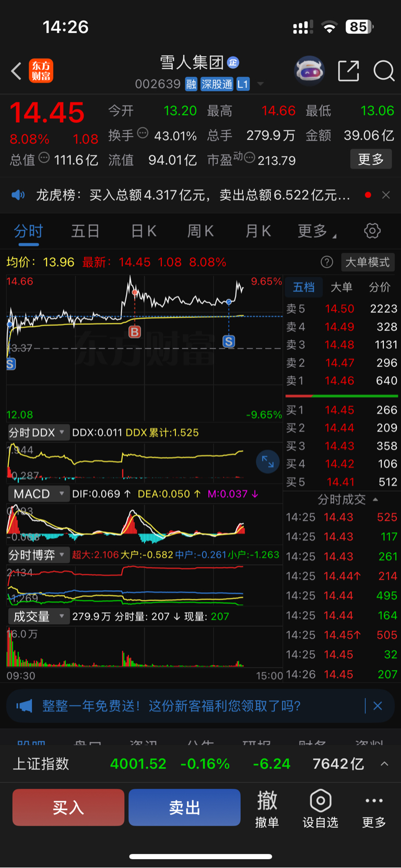Tap the 撤单 cancel order button
The width and height of the screenshot is (401, 868).
tap(267, 808)
